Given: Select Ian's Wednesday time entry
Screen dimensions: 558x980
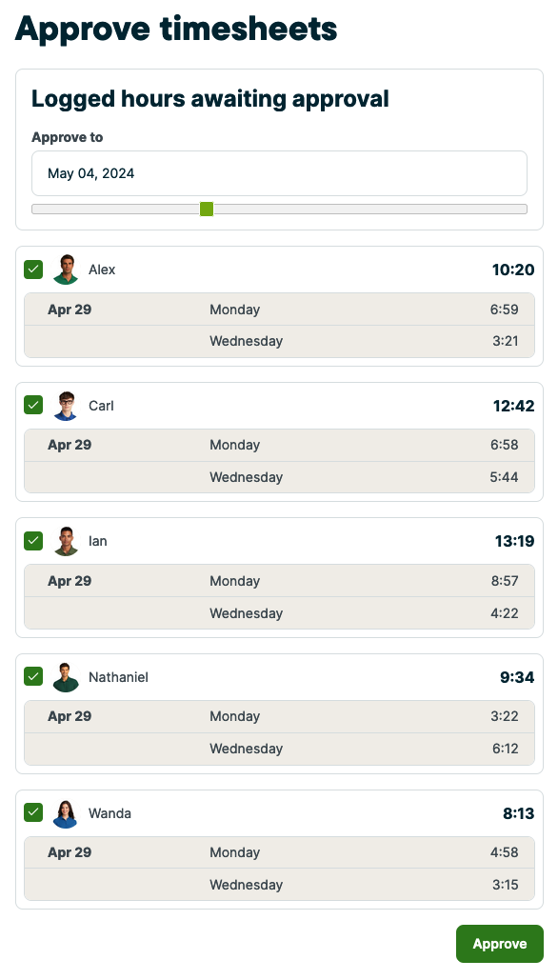Looking at the screenshot, I should (279, 613).
